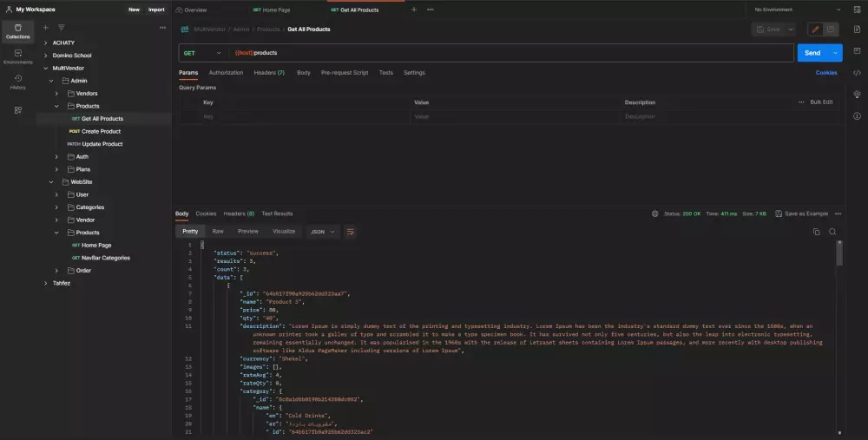Search the response using the magnifier icon
This screenshot has width=868, height=440.
coord(832,232)
